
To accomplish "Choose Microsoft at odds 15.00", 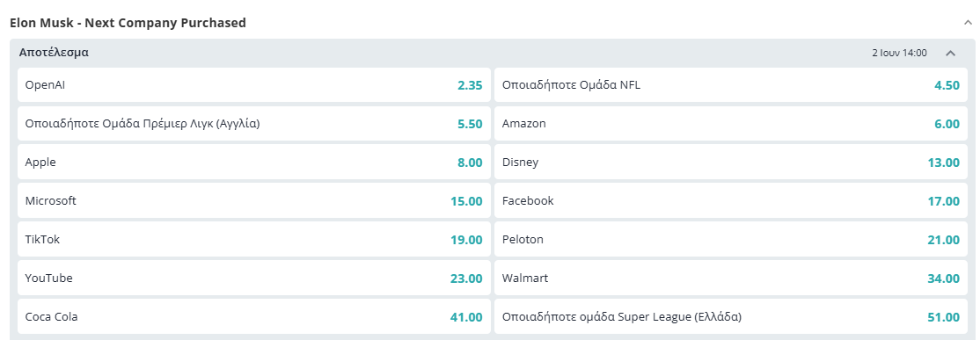I will point(253,201).
